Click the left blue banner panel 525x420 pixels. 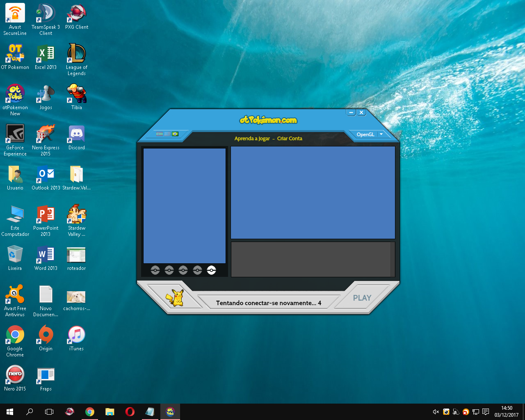tap(185, 206)
